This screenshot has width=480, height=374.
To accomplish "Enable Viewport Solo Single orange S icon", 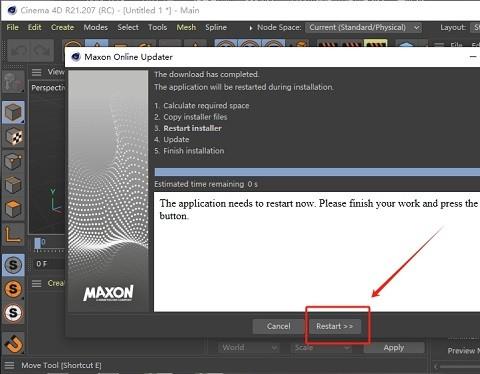I will [x=13, y=289].
